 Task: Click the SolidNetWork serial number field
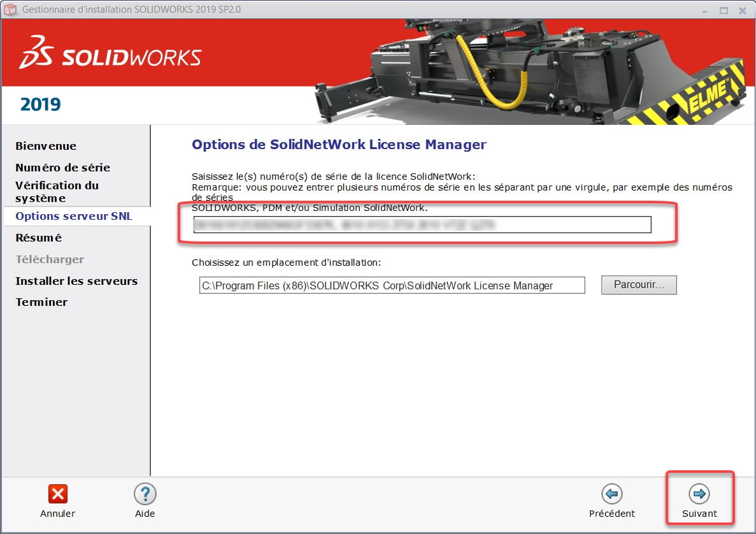(422, 225)
